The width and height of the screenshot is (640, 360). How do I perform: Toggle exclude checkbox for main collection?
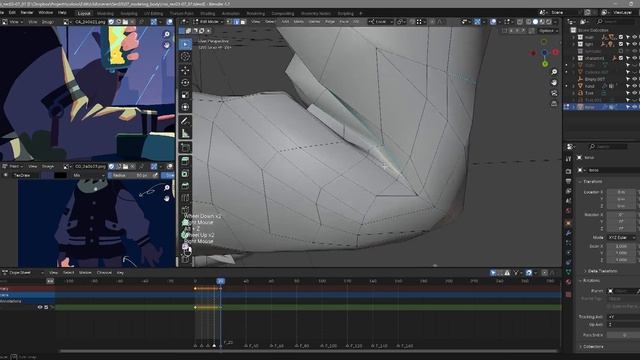621,37
